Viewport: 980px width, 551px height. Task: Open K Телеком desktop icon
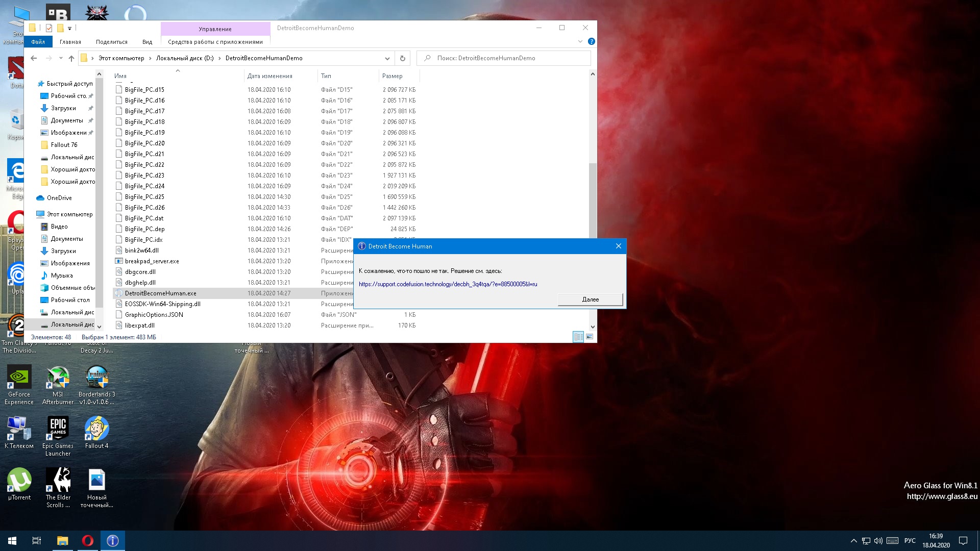point(19,433)
